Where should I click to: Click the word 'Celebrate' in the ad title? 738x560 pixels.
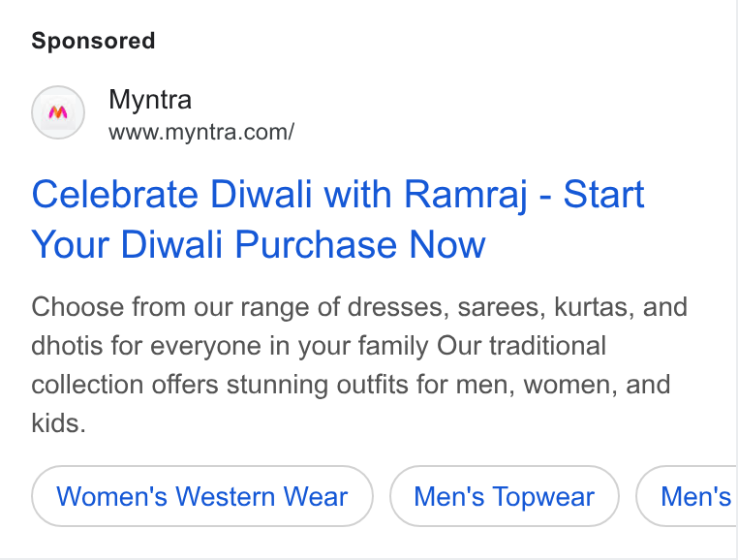pyautogui.click(x=115, y=194)
